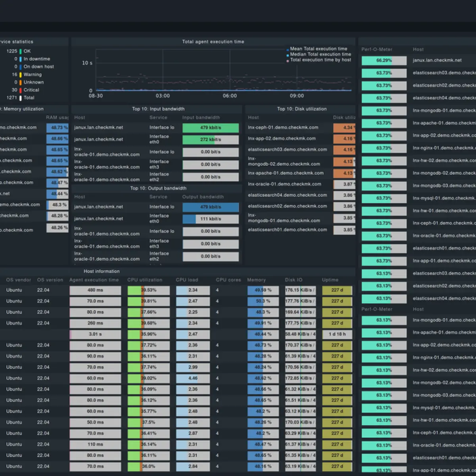
Task: Click the 66.29% Perf-O-Meter bar
Action: [384, 61]
